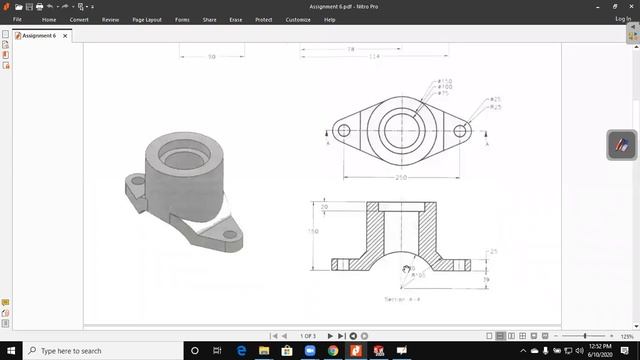Click the zoom in plus button
Image resolution: width=640 pixels, height=360 pixels.
tap(611, 336)
